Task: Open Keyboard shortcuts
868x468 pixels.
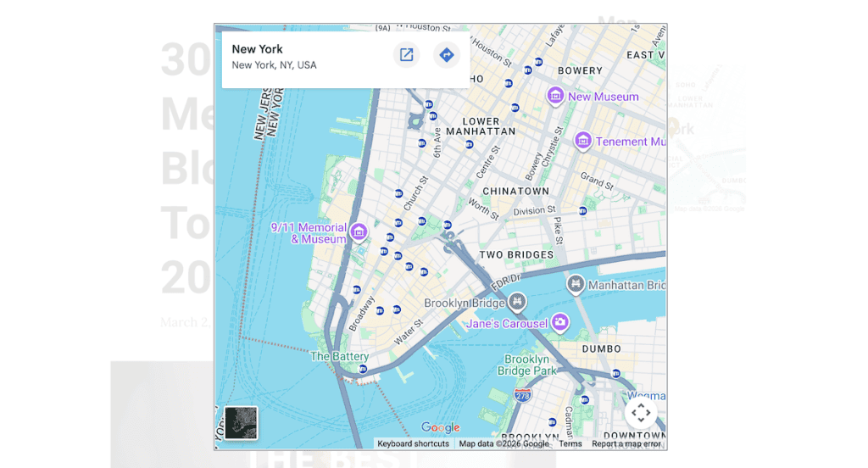Action: 413,443
